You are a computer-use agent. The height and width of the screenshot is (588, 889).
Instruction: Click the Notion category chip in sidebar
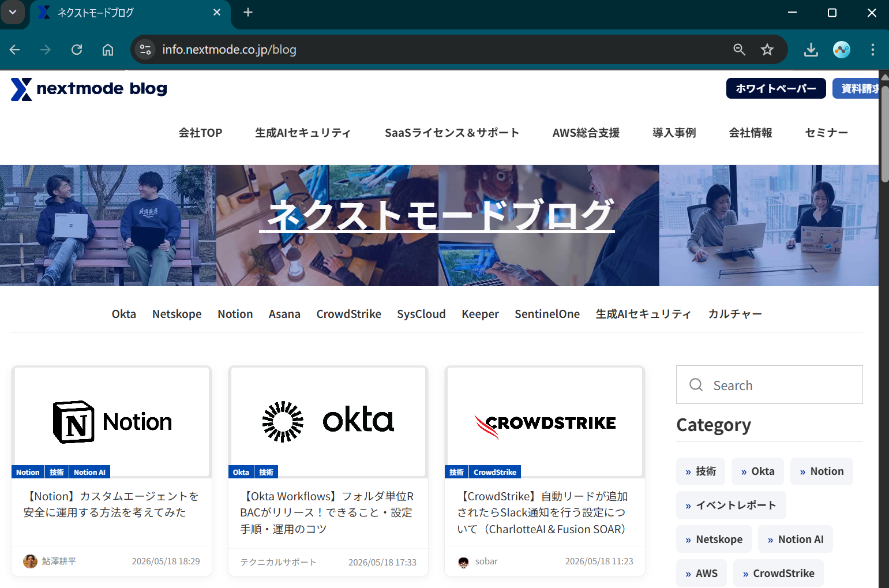click(822, 471)
